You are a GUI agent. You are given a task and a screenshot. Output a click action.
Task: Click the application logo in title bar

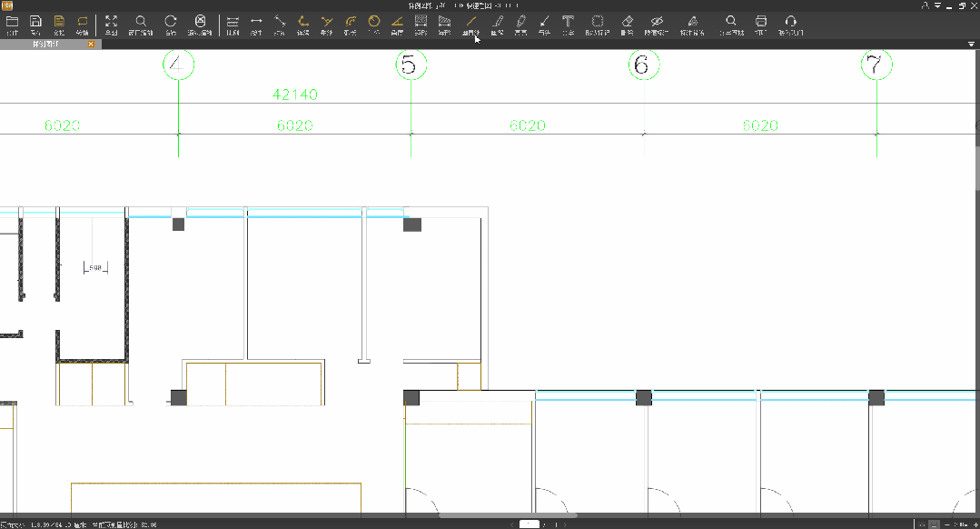pos(7,5)
